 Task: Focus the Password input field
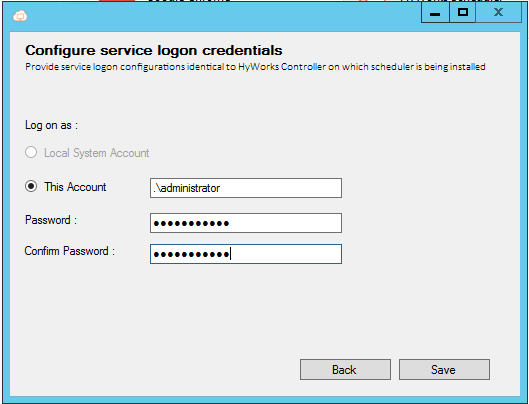click(246, 223)
